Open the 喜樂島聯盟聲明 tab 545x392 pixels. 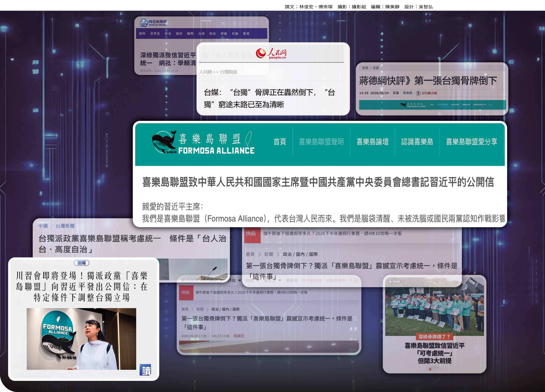click(321, 142)
